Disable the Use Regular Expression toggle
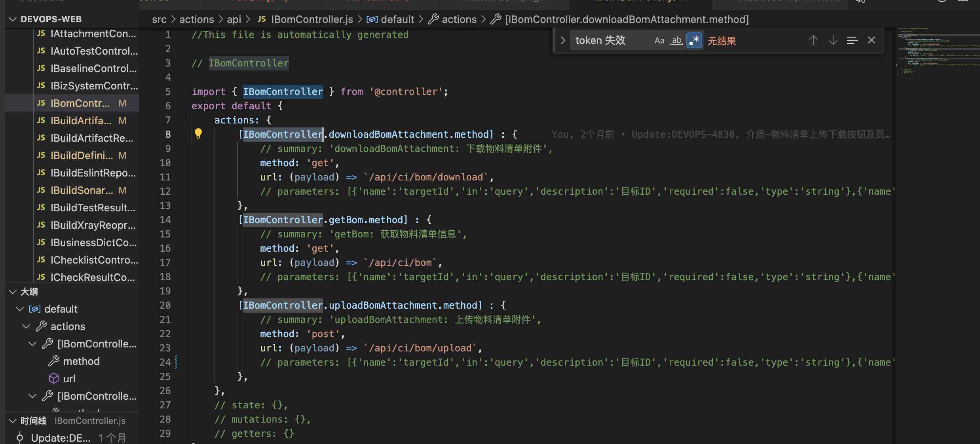 click(x=694, y=40)
